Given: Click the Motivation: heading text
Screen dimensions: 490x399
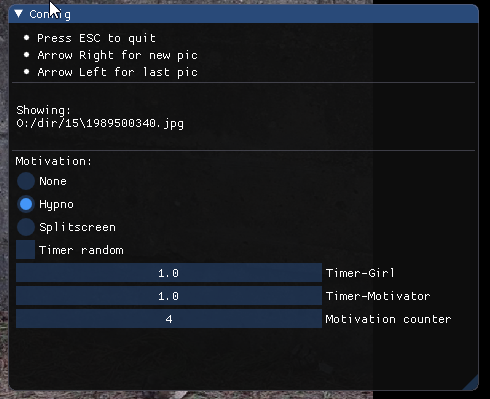Looking at the screenshot, I should tap(53, 161).
